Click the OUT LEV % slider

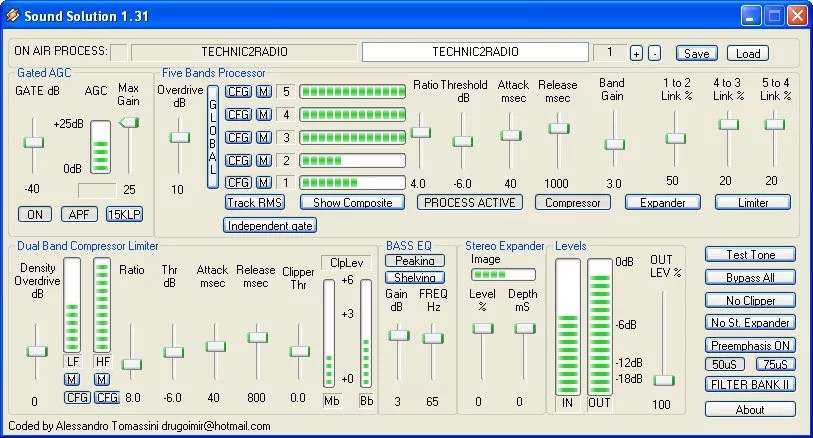tap(662, 380)
